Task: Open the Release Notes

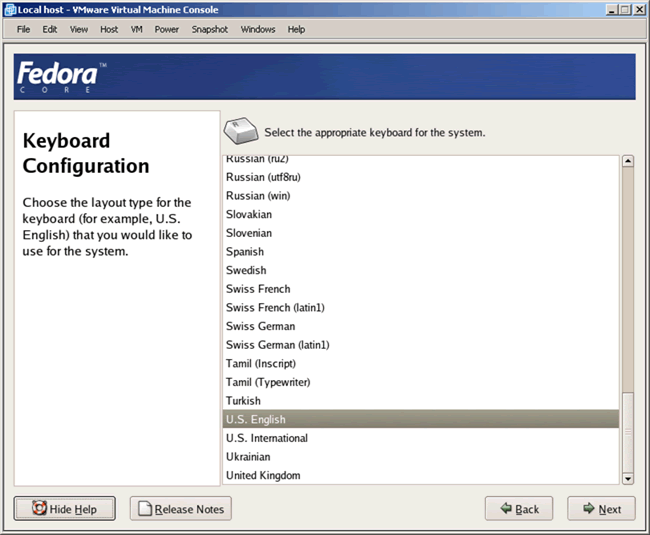Action: pos(180,509)
